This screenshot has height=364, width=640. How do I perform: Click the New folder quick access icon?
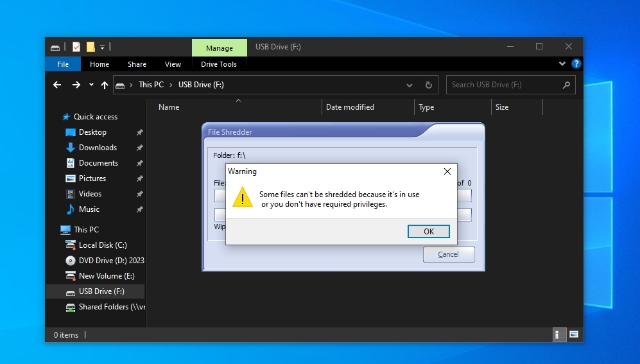tap(91, 47)
